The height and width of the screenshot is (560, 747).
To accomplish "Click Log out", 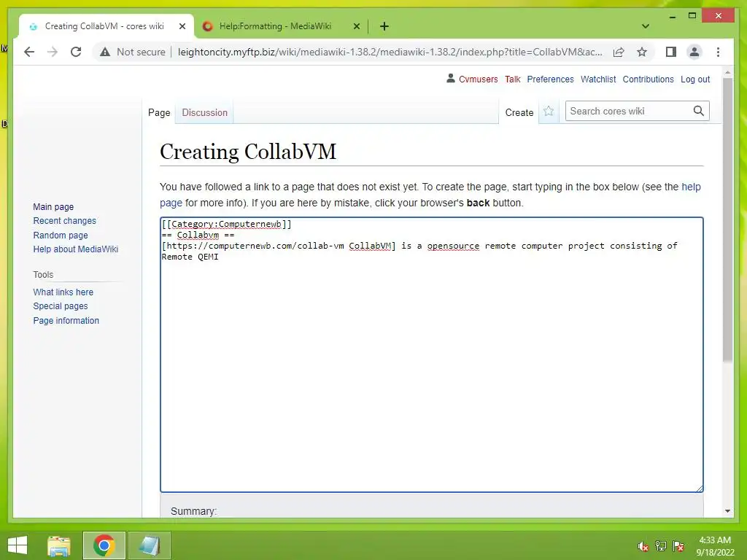I will tap(695, 79).
